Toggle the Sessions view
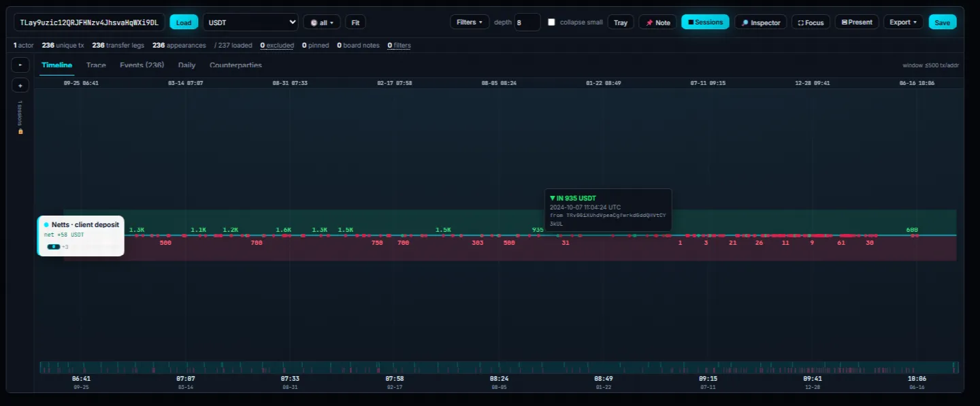 (705, 22)
